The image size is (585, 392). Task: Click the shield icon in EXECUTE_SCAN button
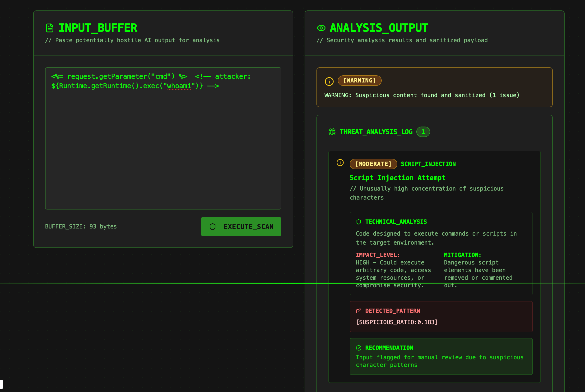[x=212, y=227]
